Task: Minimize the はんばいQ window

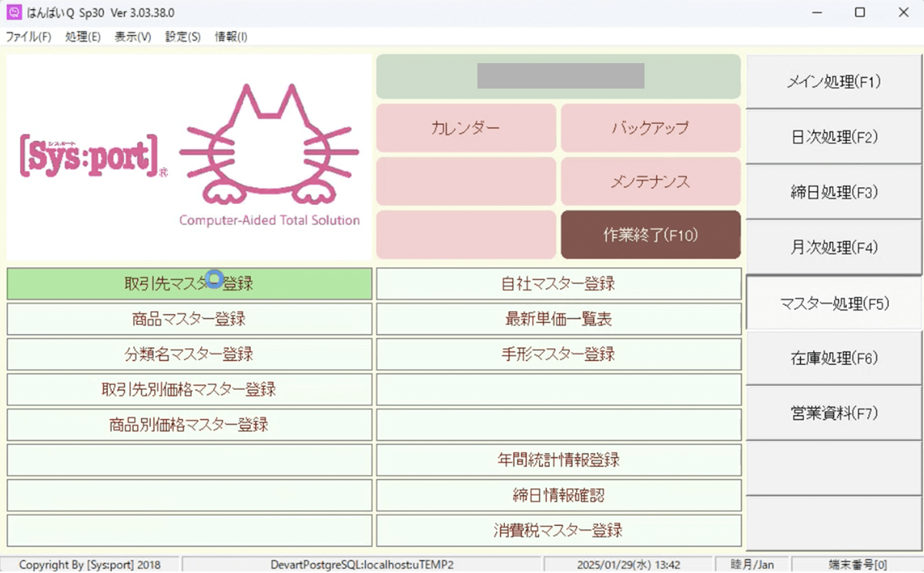Action: click(x=818, y=13)
